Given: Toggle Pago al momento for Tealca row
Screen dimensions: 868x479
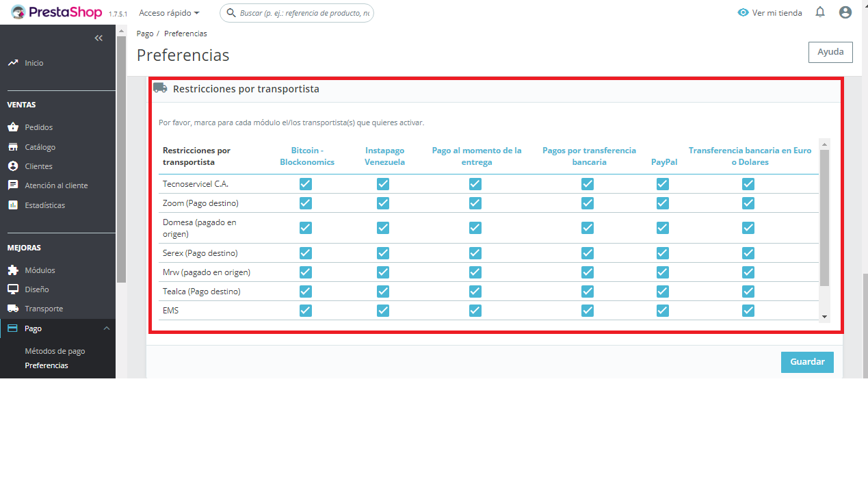Looking at the screenshot, I should click(x=475, y=292).
